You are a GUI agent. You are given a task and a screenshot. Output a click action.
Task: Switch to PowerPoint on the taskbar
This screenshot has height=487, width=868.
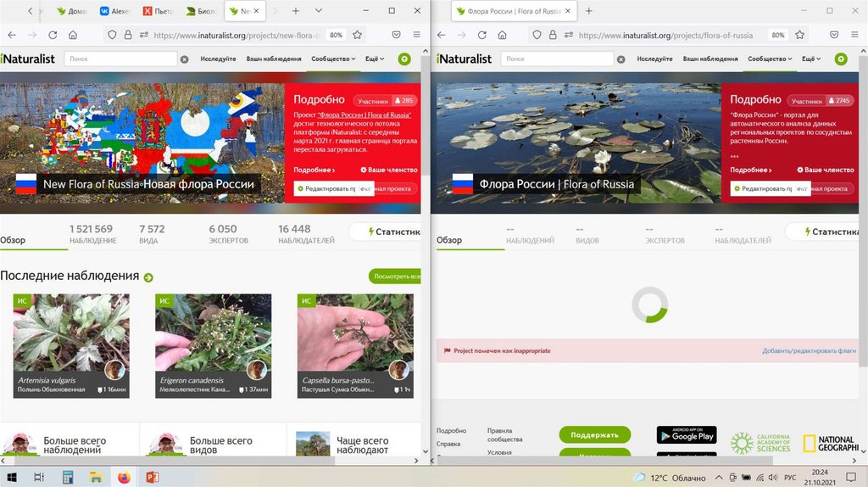click(x=153, y=477)
